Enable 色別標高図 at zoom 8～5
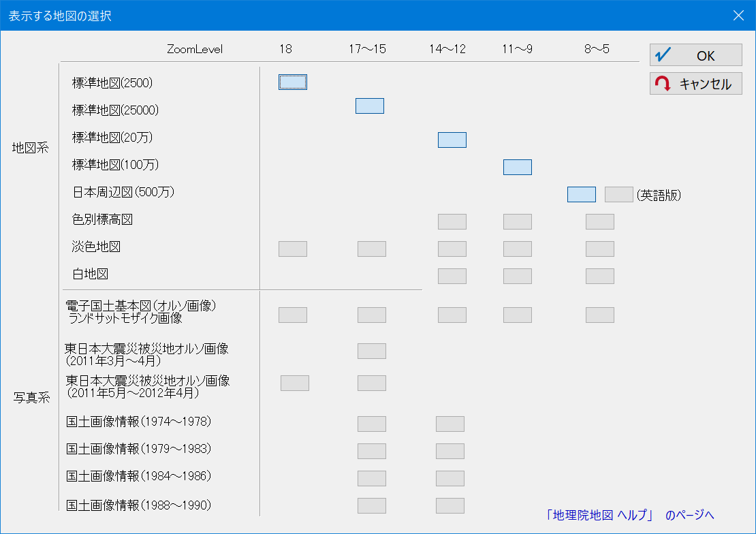This screenshot has height=534, width=756. [x=600, y=221]
